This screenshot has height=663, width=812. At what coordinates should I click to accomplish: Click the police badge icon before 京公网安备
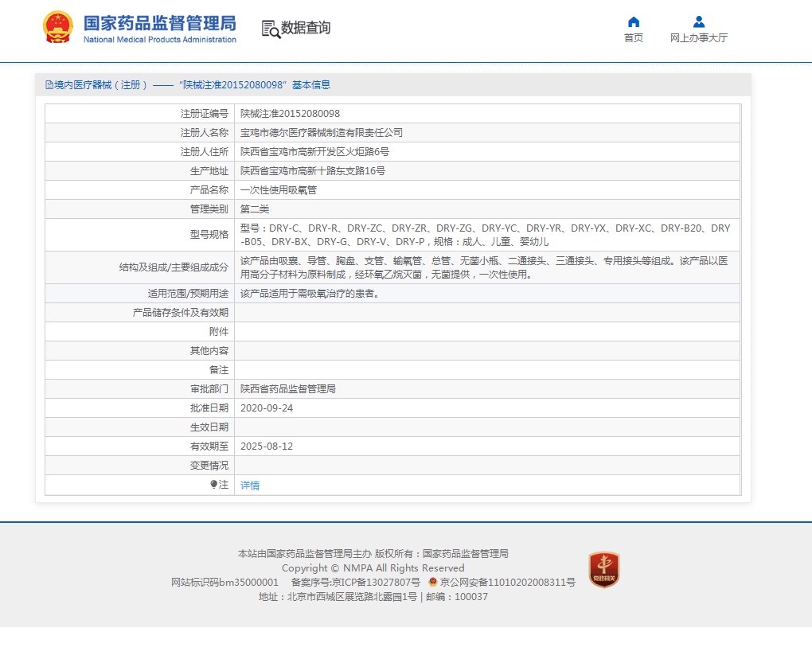click(433, 582)
